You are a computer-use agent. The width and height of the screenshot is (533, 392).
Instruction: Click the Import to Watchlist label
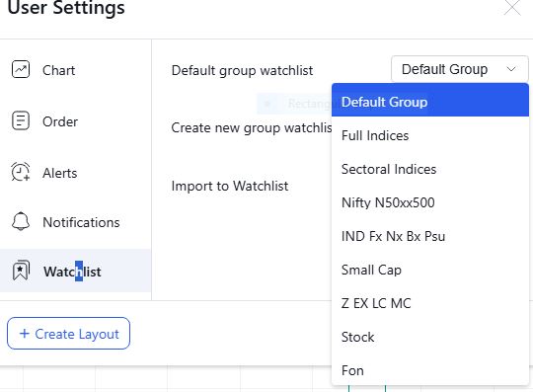pos(230,186)
